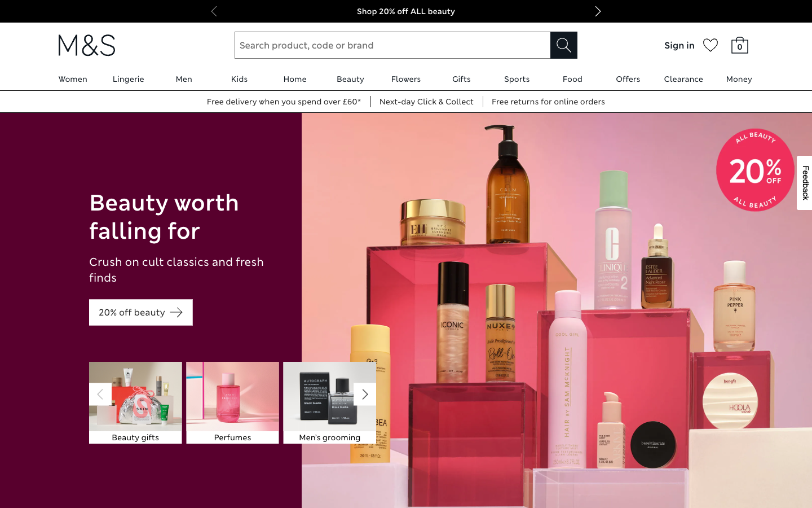This screenshot has height=508, width=812.
Task: Click the search magnifying glass icon
Action: click(563, 45)
